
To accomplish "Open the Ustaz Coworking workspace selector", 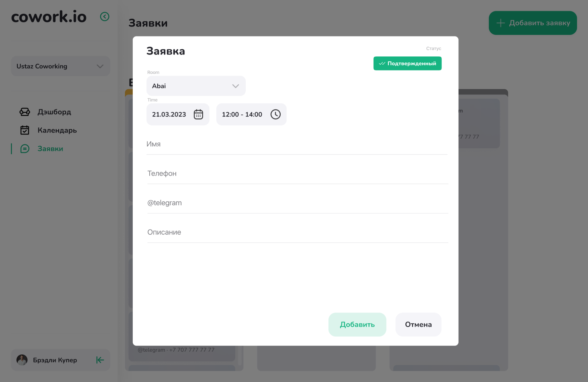I will [x=60, y=66].
